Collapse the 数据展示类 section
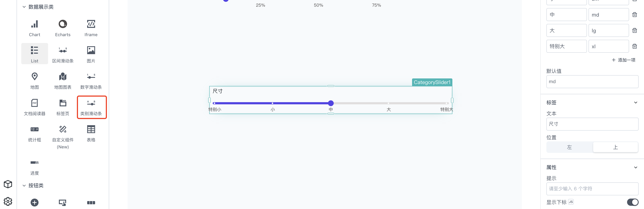This screenshot has height=209, width=644. pos(24,7)
